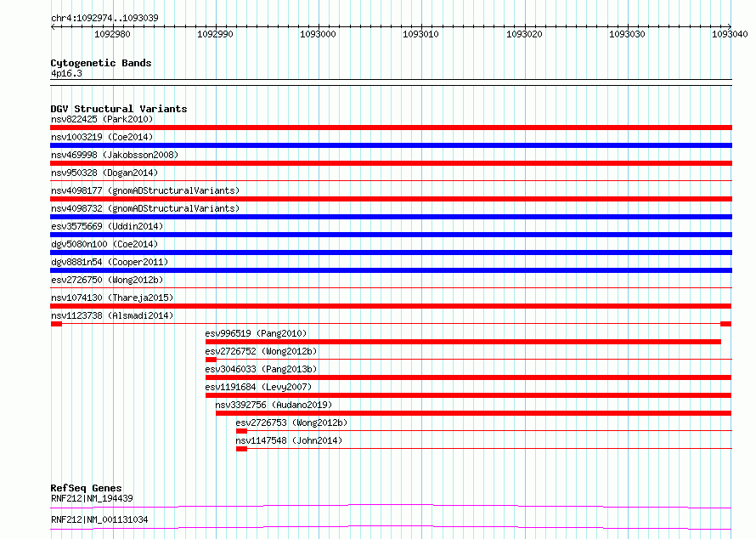Select the red bar of esv1191684
The image size is (756, 539).
point(469,395)
